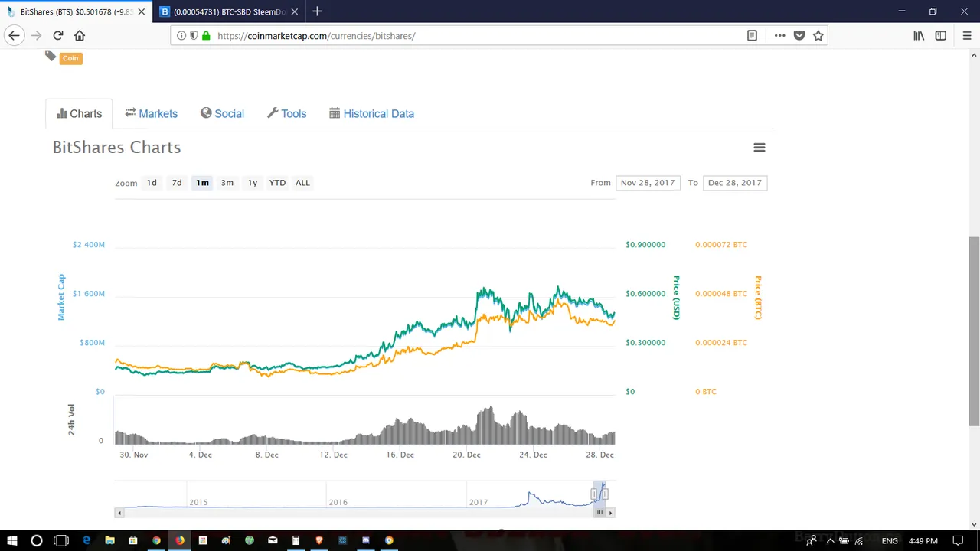This screenshot has height=551, width=980.
Task: Click navigator scrollbar left arrow
Action: pos(119,513)
